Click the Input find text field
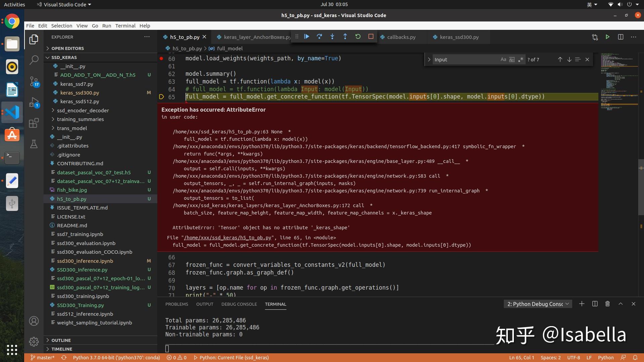This screenshot has height=362, width=644. tap(465, 59)
